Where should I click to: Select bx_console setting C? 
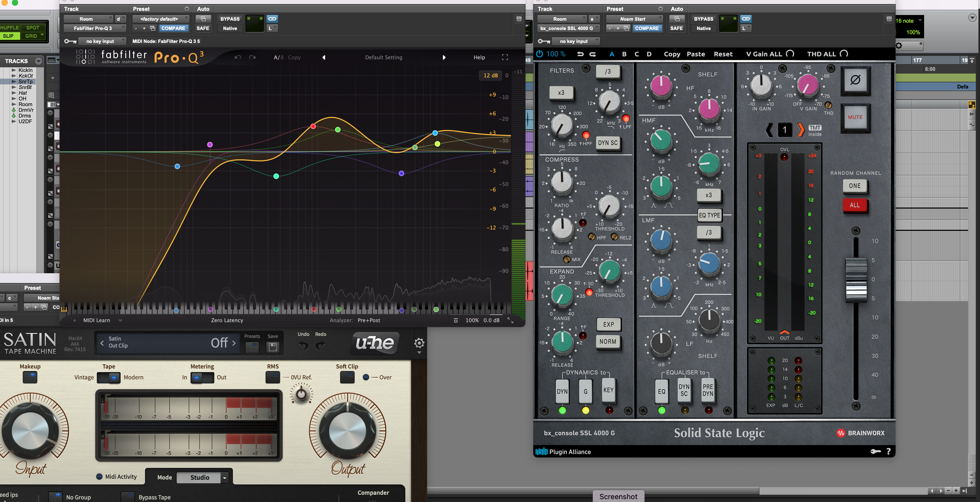click(637, 54)
